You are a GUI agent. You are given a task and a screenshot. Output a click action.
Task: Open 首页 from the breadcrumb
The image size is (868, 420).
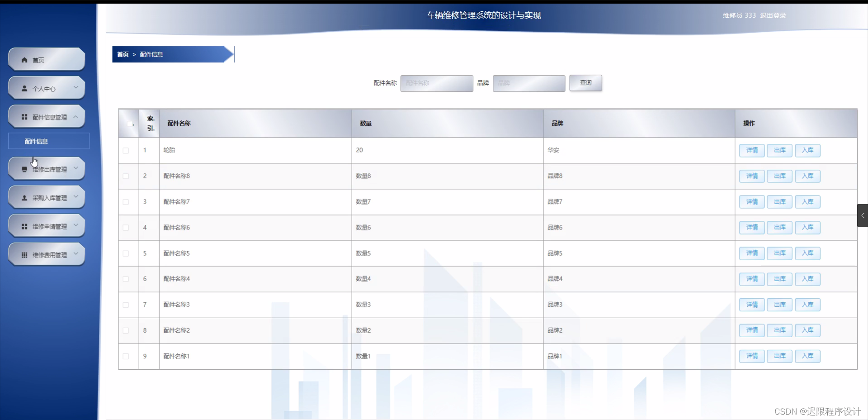pos(123,54)
